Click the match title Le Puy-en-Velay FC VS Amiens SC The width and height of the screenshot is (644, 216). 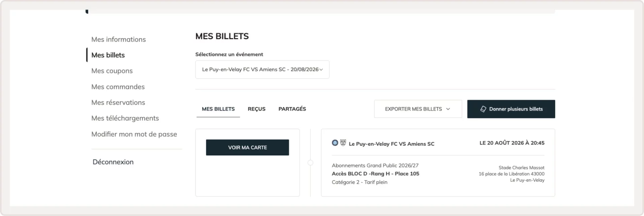coord(391,144)
